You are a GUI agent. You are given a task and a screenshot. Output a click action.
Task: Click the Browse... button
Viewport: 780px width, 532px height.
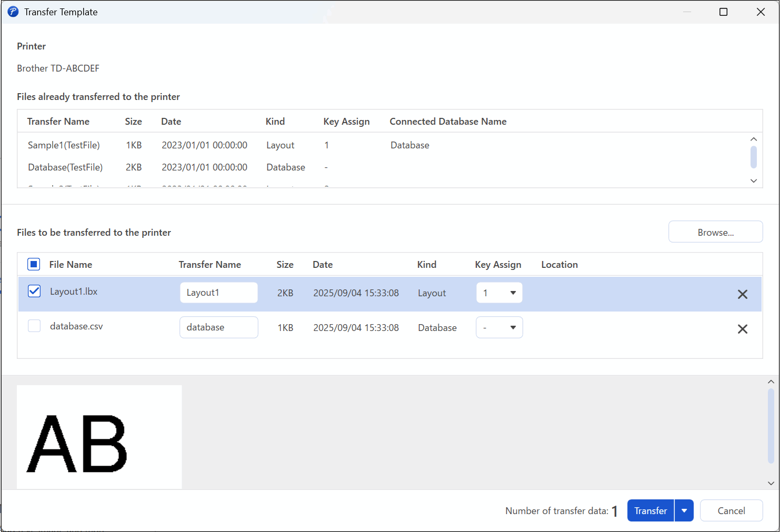pos(715,232)
